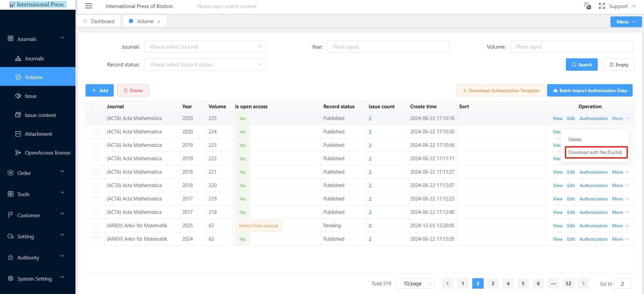Open issue count link for volume 218
Viewport: 644px width, 294px height.
point(370,213)
